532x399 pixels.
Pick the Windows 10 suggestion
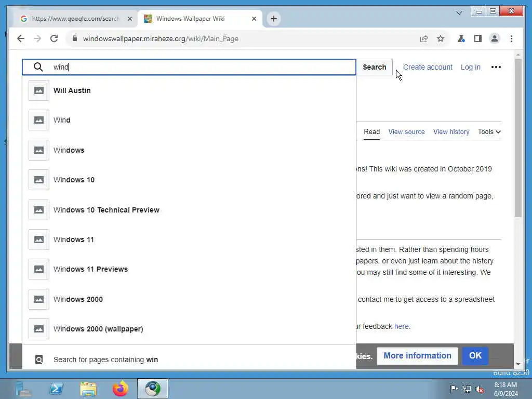(x=189, y=179)
